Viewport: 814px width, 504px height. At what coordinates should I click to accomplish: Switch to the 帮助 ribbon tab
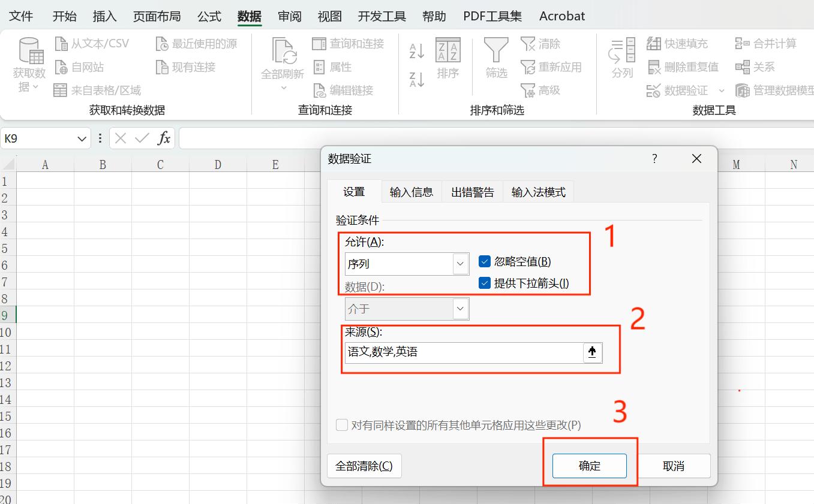point(434,16)
